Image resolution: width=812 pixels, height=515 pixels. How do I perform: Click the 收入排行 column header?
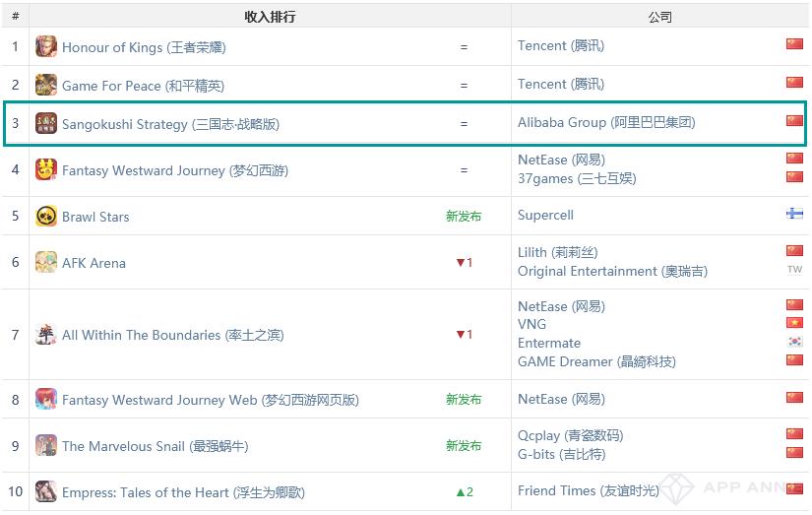pos(270,17)
